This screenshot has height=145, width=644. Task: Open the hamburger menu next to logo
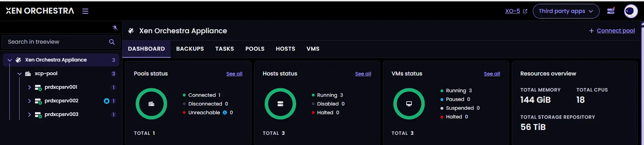pos(85,11)
